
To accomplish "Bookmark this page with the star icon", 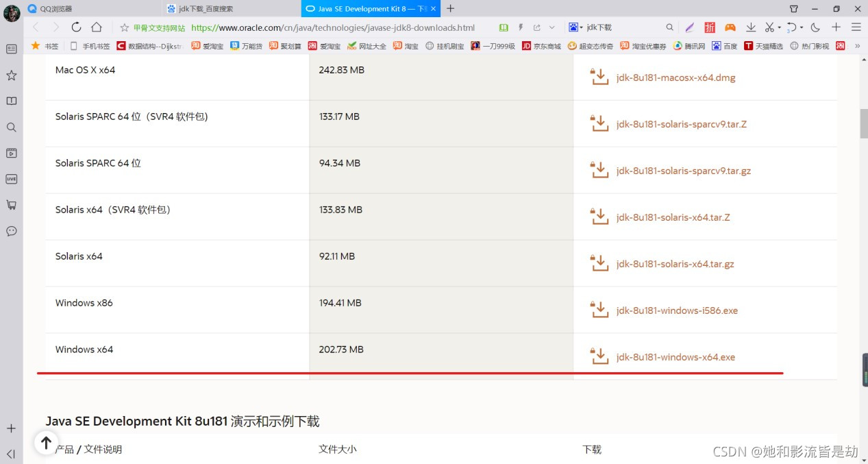I will click(x=124, y=27).
